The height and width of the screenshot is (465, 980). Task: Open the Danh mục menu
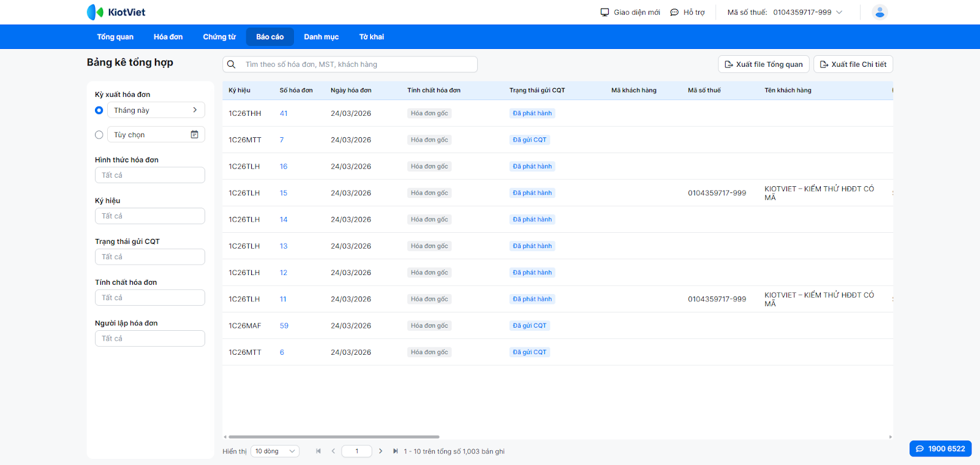pyautogui.click(x=321, y=37)
